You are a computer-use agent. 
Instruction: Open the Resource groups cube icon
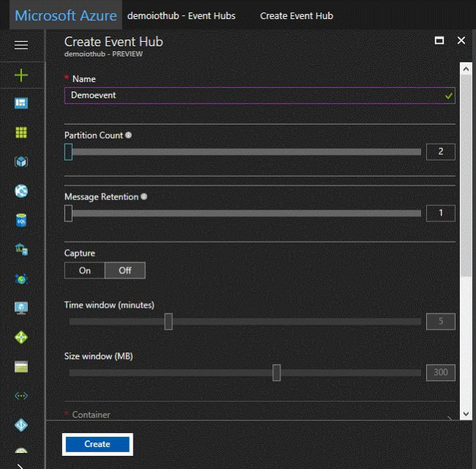(x=21, y=162)
